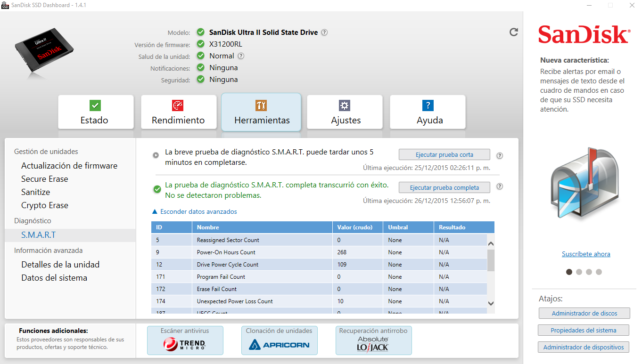Image resolution: width=642 pixels, height=364 pixels.
Task: Click the scroll down arrow of the SMART table
Action: click(491, 304)
